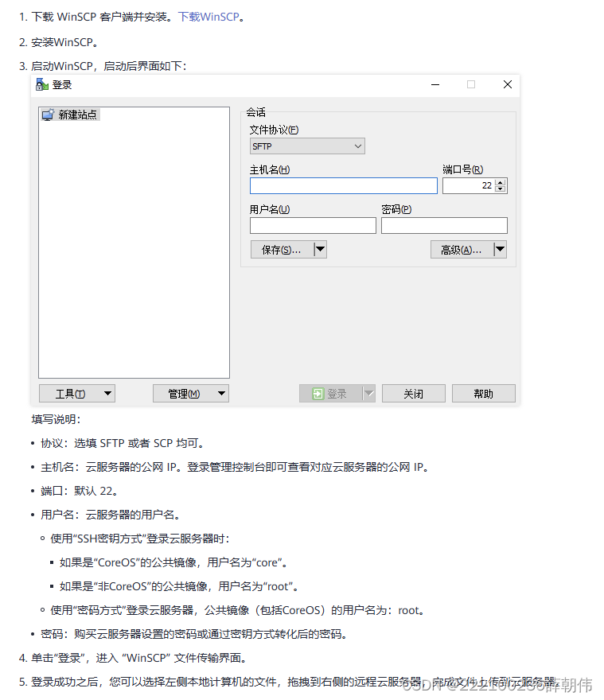Close the 登录 dialog window
The image size is (604, 700).
(508, 84)
